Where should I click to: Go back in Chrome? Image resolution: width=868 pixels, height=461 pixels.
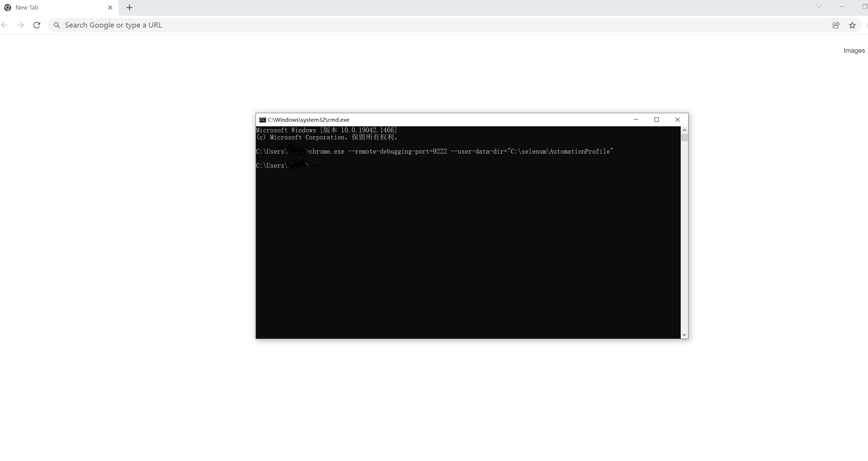5,25
